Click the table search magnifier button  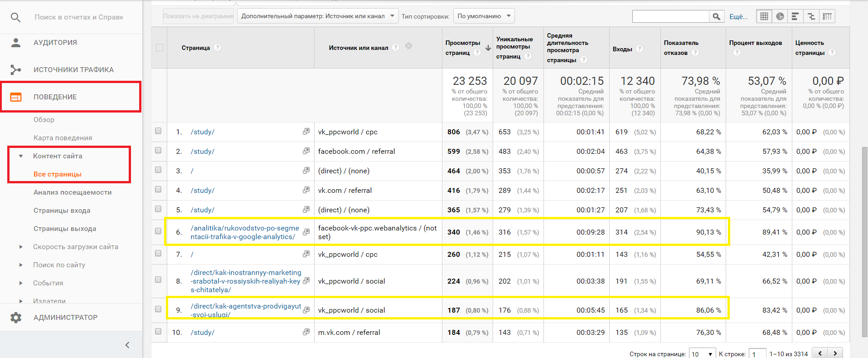716,16
